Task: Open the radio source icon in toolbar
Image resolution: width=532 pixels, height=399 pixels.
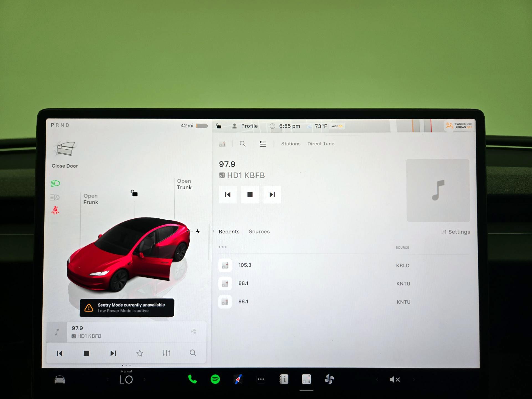Action: pos(222,144)
